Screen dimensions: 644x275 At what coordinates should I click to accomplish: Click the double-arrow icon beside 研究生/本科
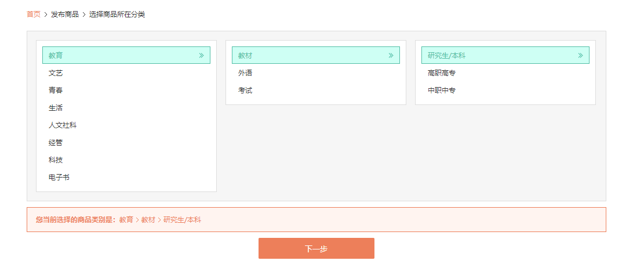(580, 56)
